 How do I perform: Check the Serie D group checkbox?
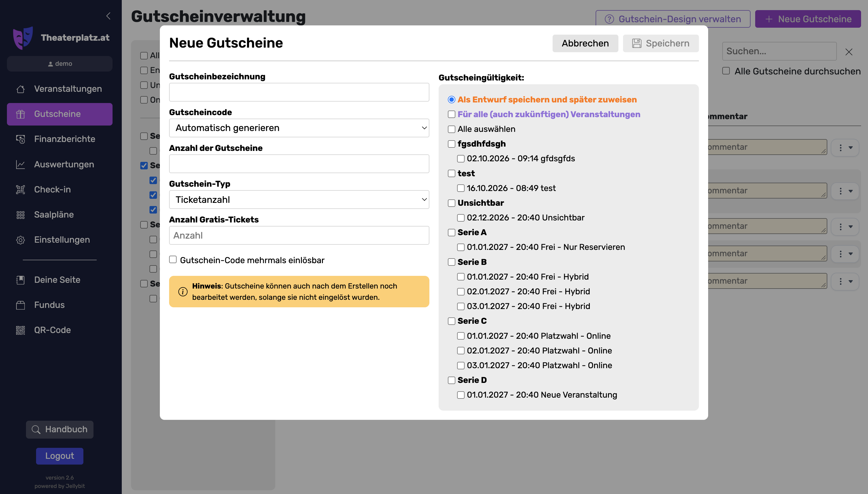coord(452,380)
